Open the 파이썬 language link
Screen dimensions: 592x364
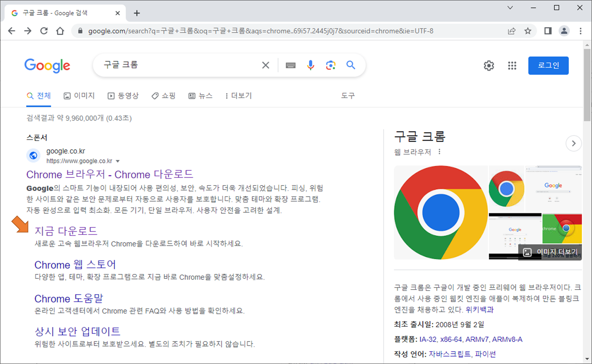(x=485, y=354)
